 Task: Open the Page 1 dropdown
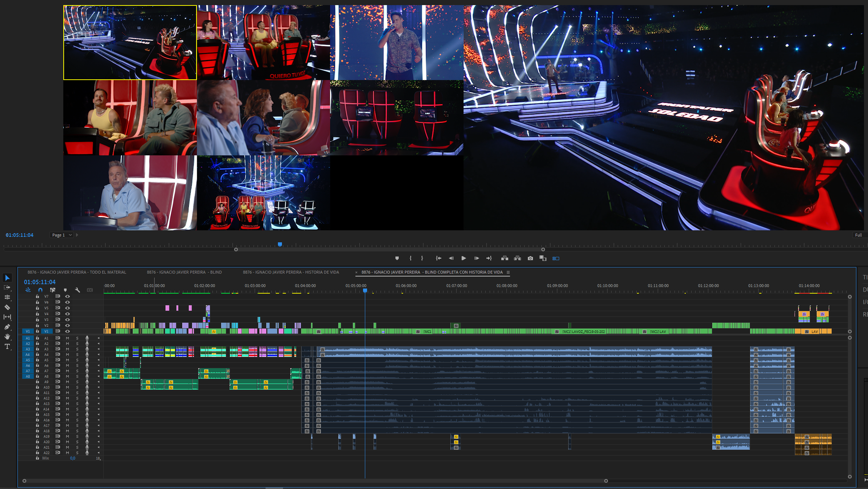coord(62,235)
